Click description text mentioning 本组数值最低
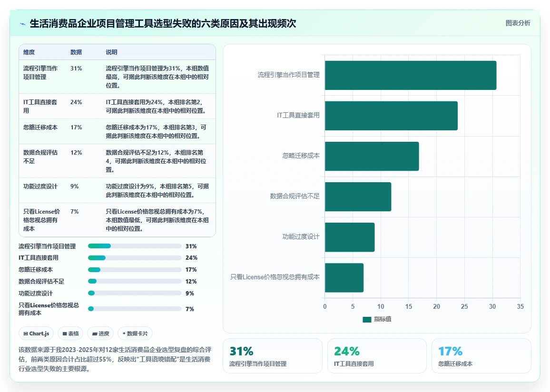The height and width of the screenshot is (392, 550). coord(157,220)
